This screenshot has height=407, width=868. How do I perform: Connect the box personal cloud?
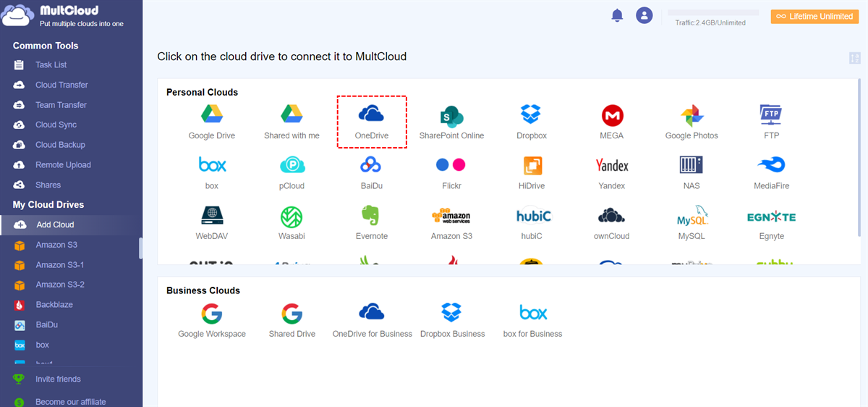point(212,172)
